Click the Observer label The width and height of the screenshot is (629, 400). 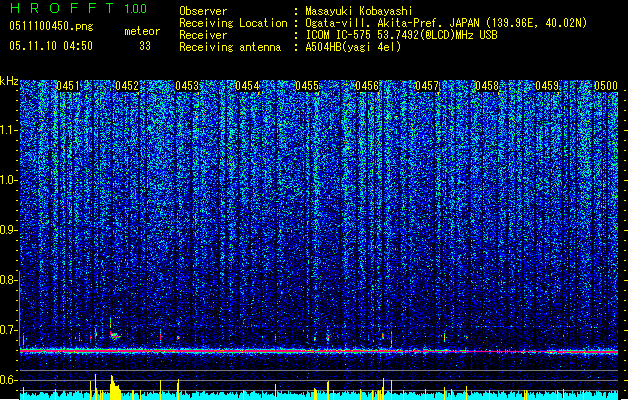pyautogui.click(x=203, y=11)
